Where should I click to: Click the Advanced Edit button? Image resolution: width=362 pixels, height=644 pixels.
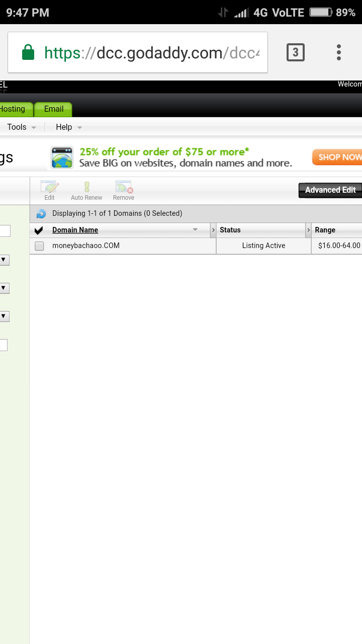tap(330, 190)
